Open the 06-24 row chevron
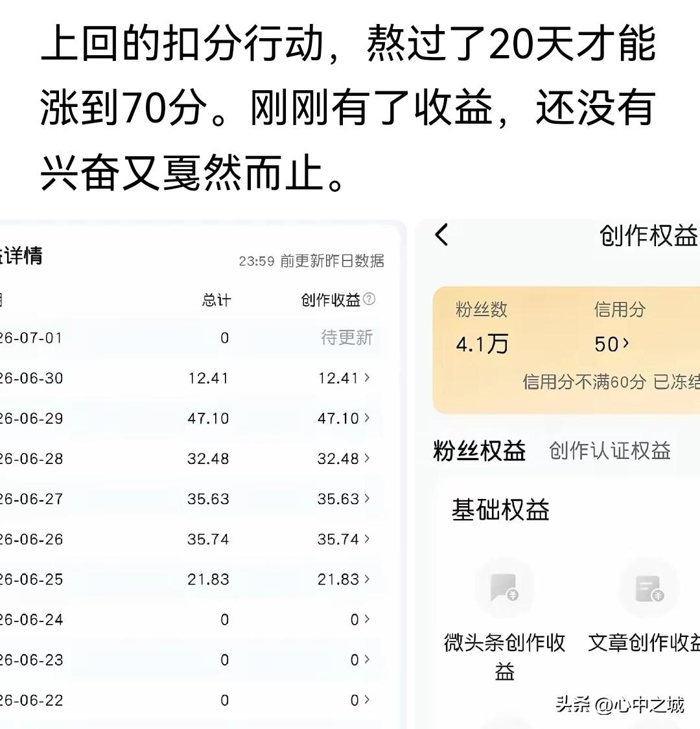 tap(367, 619)
